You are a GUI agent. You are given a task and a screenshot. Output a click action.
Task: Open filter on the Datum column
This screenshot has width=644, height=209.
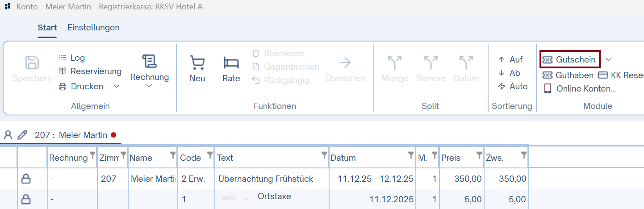410,155
